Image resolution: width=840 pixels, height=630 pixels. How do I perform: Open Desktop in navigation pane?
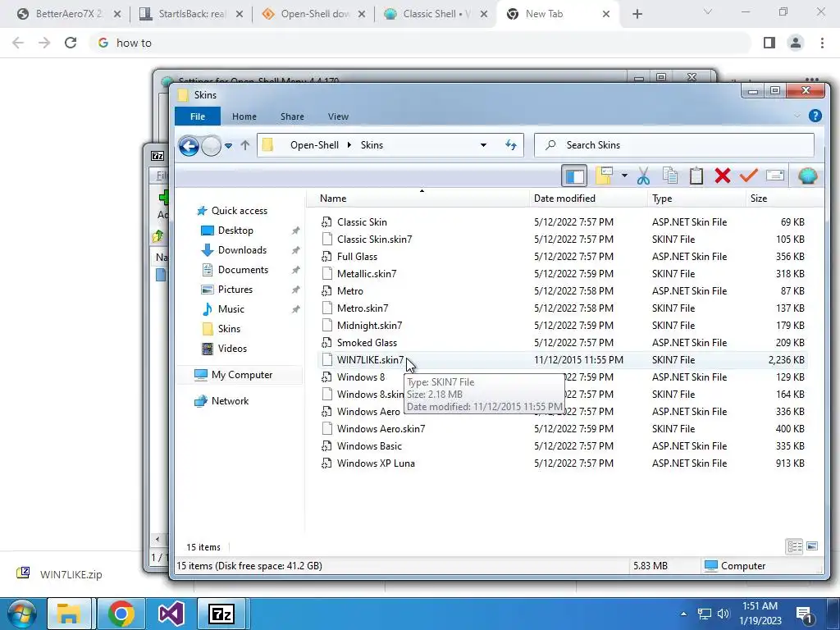tap(235, 231)
